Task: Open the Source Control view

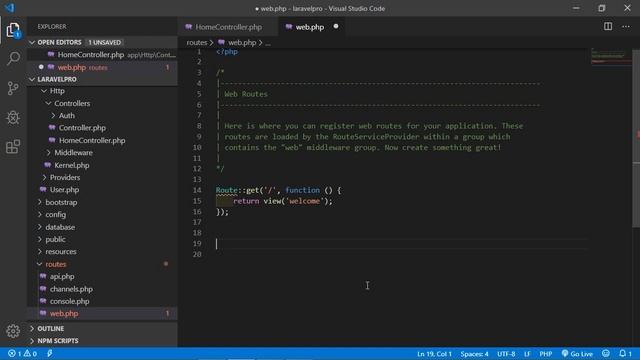Action: (x=13, y=88)
